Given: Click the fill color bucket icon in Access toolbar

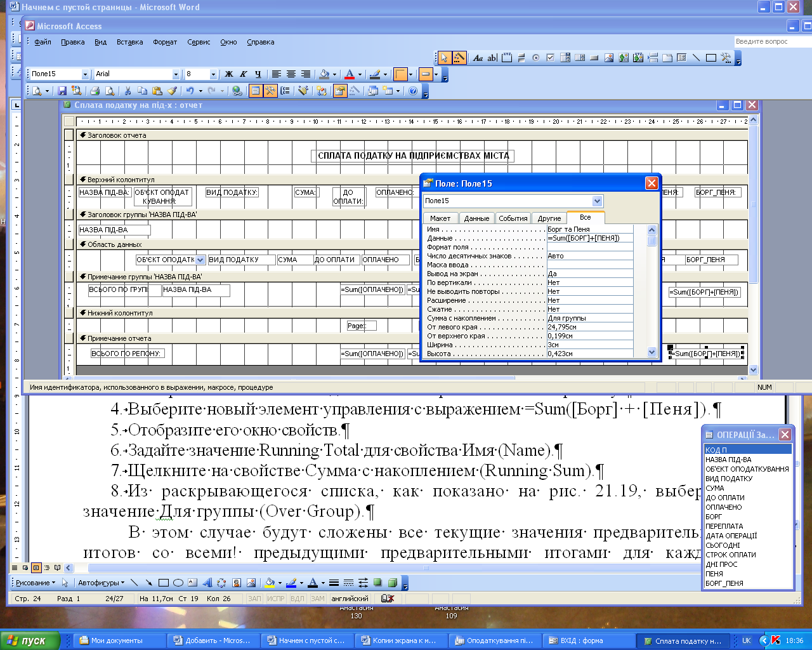Looking at the screenshot, I should pyautogui.click(x=324, y=74).
